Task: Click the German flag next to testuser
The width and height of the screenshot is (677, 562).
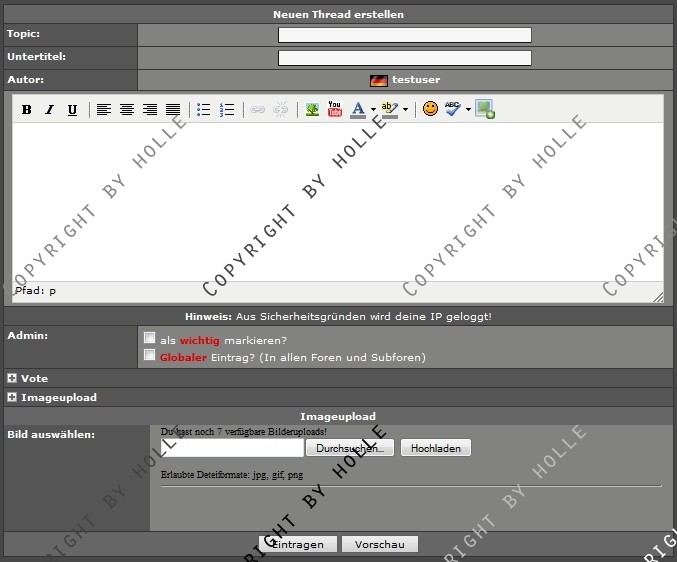Action: (379, 80)
